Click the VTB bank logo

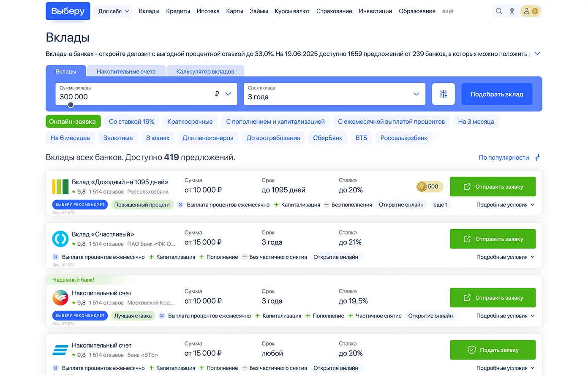coord(60,350)
